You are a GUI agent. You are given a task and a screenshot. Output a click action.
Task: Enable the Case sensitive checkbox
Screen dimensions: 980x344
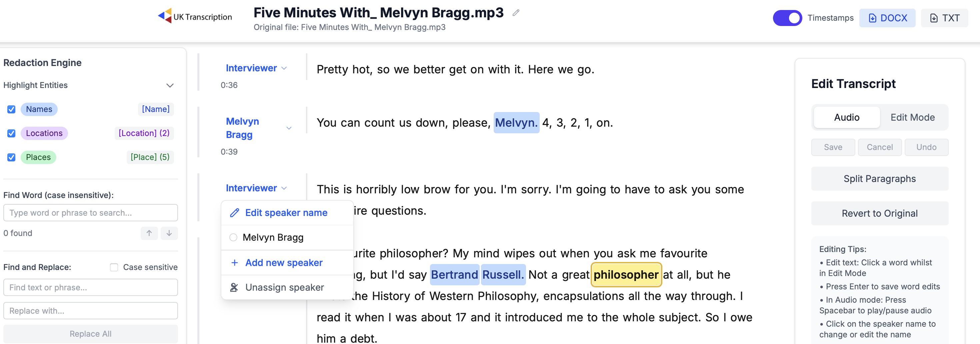point(114,267)
